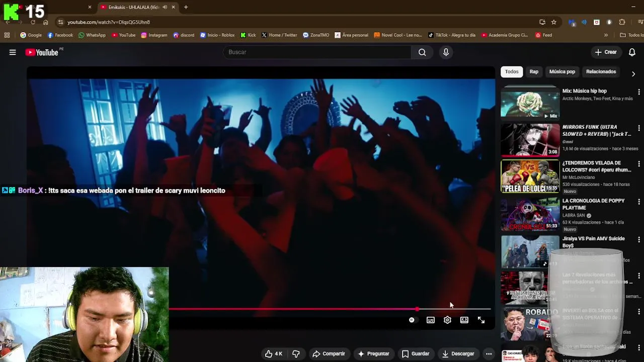The width and height of the screenshot is (644, 362).
Task: Open options for TENDREMOS VELADA video
Action: click(x=638, y=164)
